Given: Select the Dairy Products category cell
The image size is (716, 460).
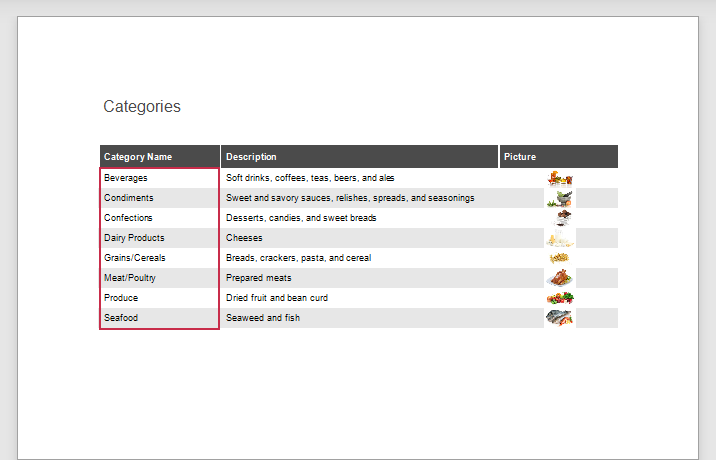Looking at the screenshot, I should [159, 238].
